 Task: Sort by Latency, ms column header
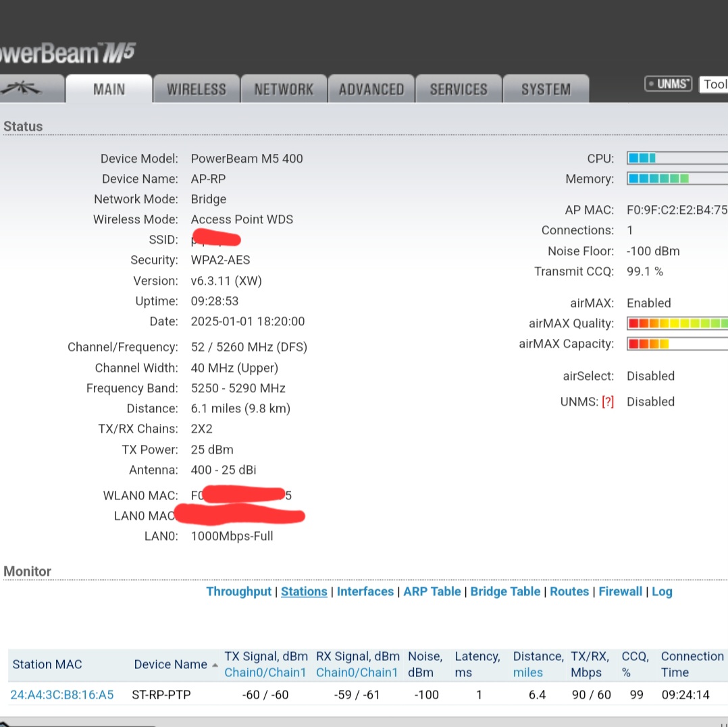477,664
